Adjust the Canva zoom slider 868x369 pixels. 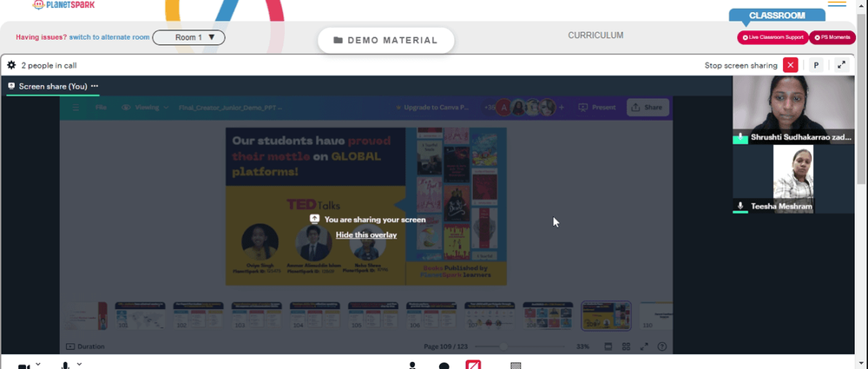click(522, 346)
